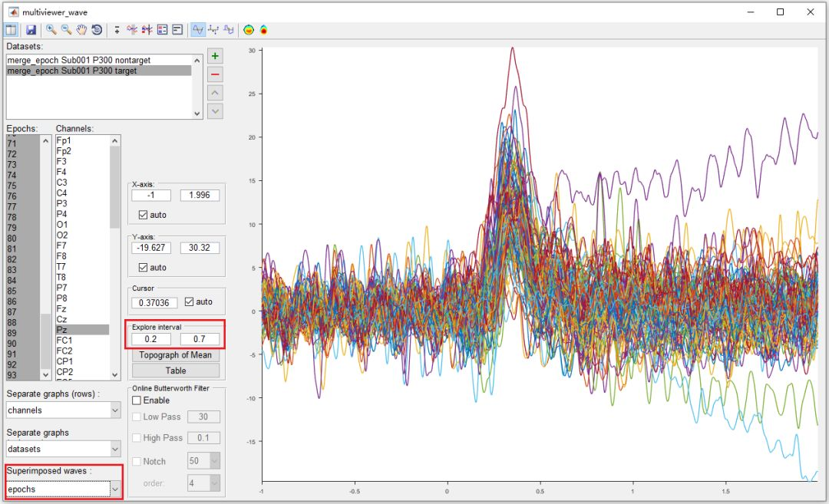The height and width of the screenshot is (504, 829).
Task: Move selected dataset down
Action: [x=215, y=111]
